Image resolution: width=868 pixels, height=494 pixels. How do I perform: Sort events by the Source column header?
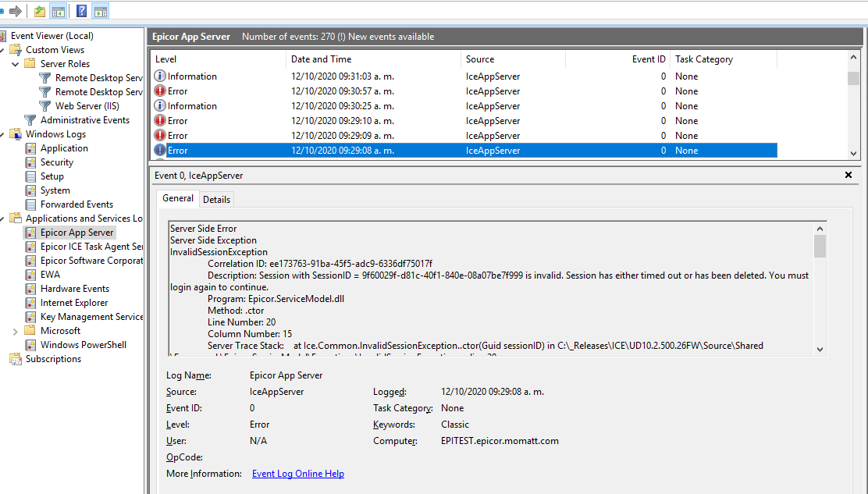[x=513, y=59]
